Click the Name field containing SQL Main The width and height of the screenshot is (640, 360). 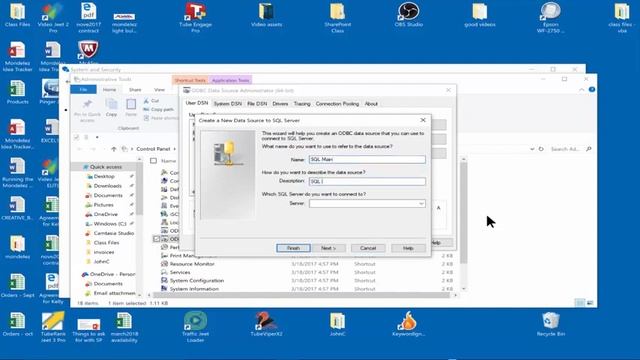[367, 160]
